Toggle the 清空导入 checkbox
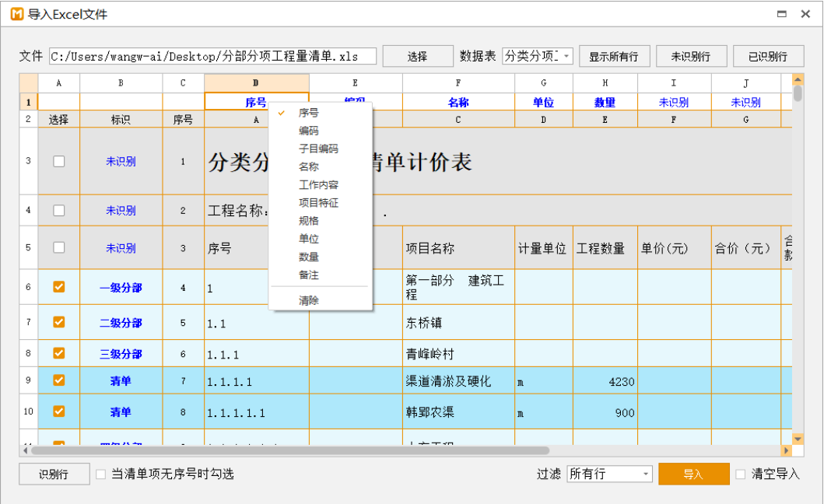Screen dimensions: 824x504 (741, 474)
